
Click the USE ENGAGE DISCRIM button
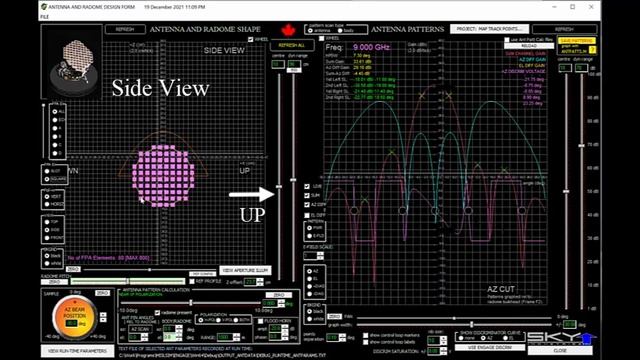coord(489,347)
